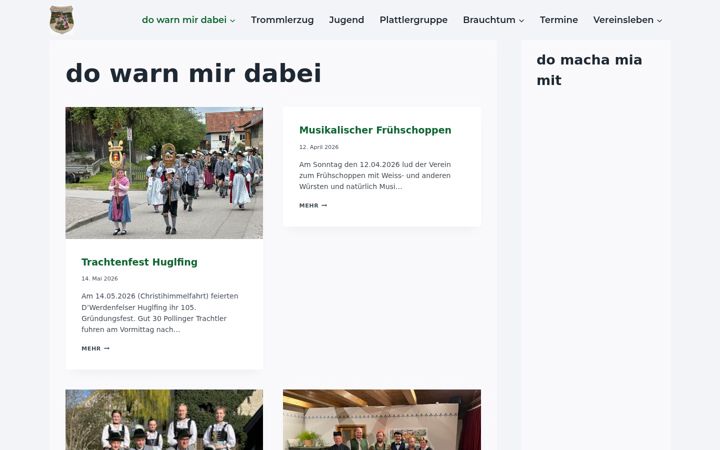Viewport: 720px width, 450px height.
Task: Click the 'do macha mia mit' sidebar heading
Action: click(x=589, y=70)
